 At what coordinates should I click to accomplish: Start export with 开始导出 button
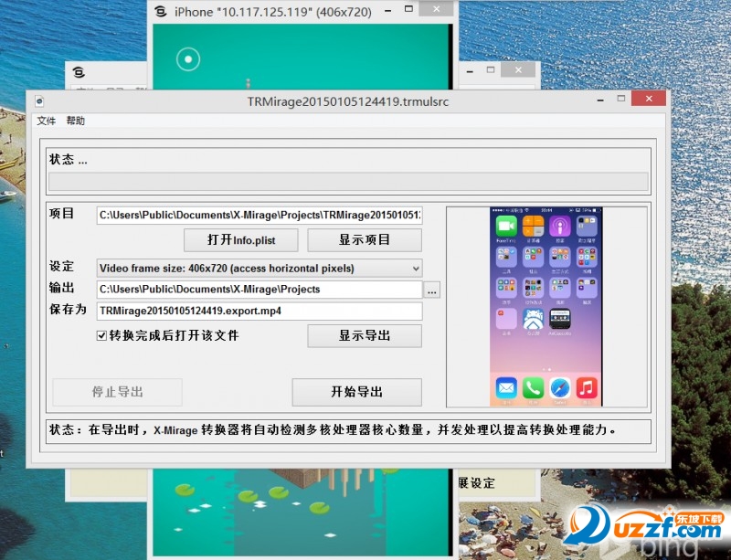357,392
